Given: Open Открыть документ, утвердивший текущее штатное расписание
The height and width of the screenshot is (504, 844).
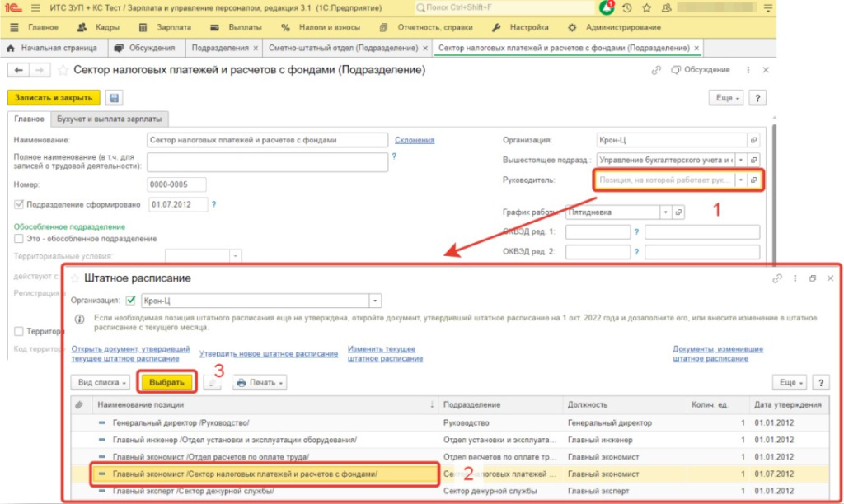Looking at the screenshot, I should (131, 353).
